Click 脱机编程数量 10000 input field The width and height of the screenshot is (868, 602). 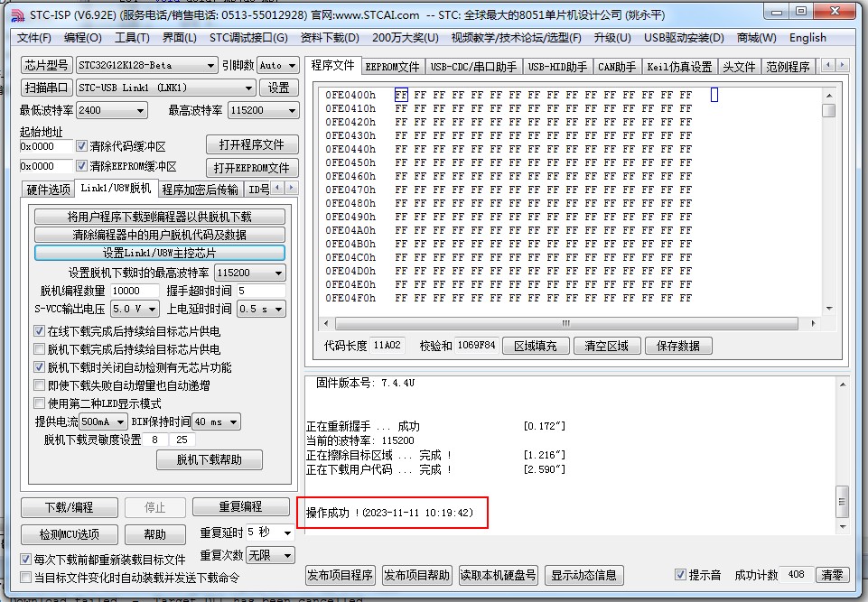[134, 291]
